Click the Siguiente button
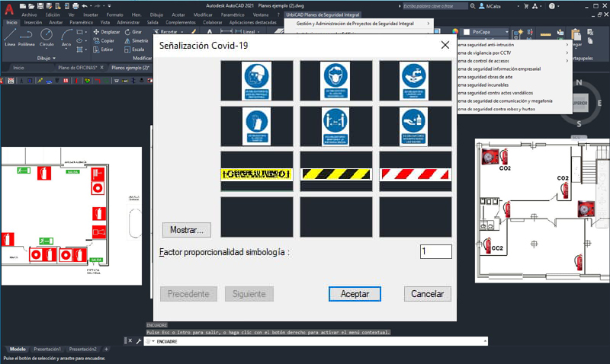610x364 pixels. [249, 294]
